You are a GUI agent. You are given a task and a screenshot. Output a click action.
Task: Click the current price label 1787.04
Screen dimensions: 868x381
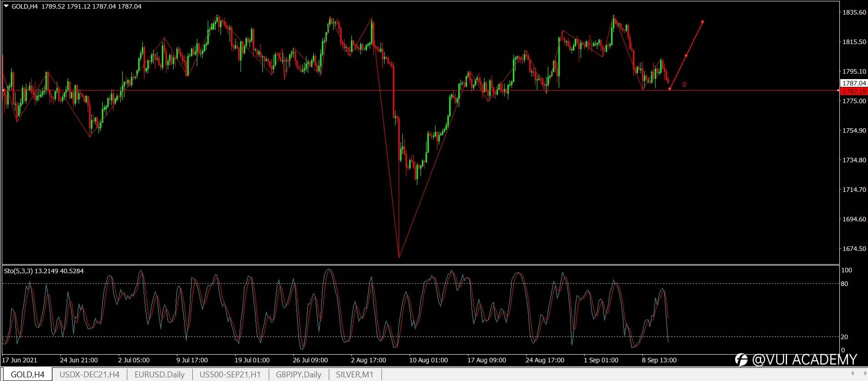pos(854,83)
